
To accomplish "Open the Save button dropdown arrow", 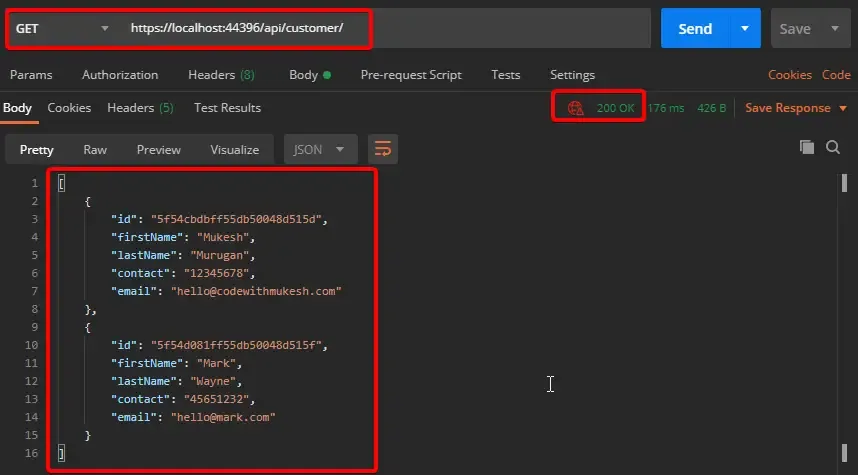I will [835, 28].
